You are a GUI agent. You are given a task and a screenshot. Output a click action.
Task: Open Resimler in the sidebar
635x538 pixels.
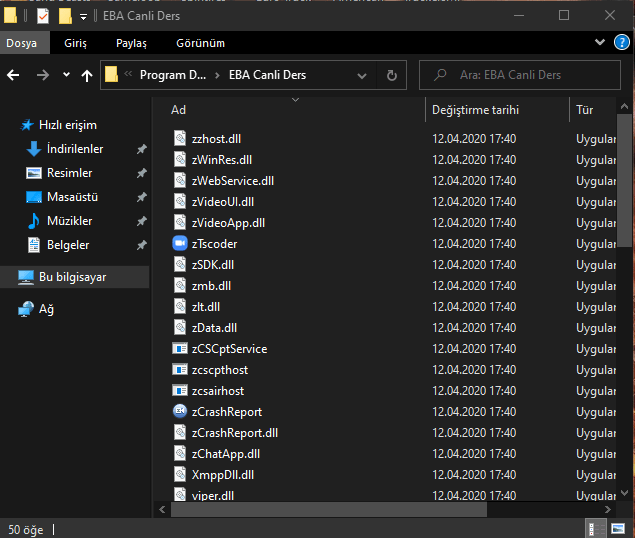[x=69, y=173]
